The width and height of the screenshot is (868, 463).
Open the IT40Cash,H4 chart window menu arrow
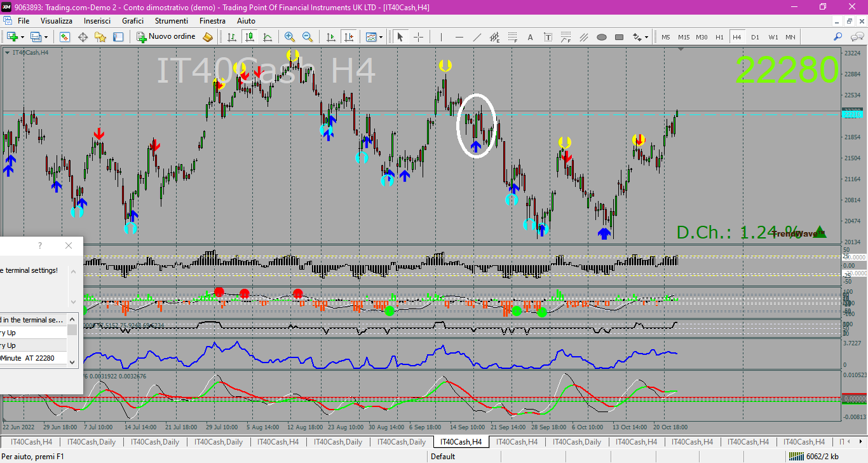click(7, 52)
